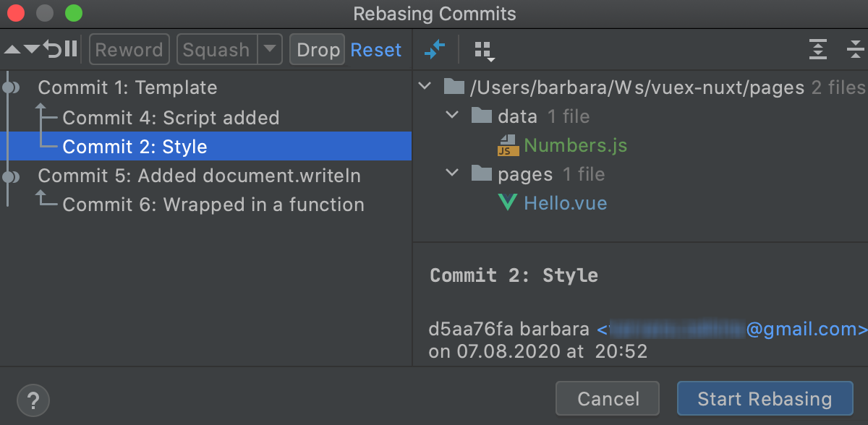
Task: Click the compare arrows icon in the toolbar
Action: point(435,50)
